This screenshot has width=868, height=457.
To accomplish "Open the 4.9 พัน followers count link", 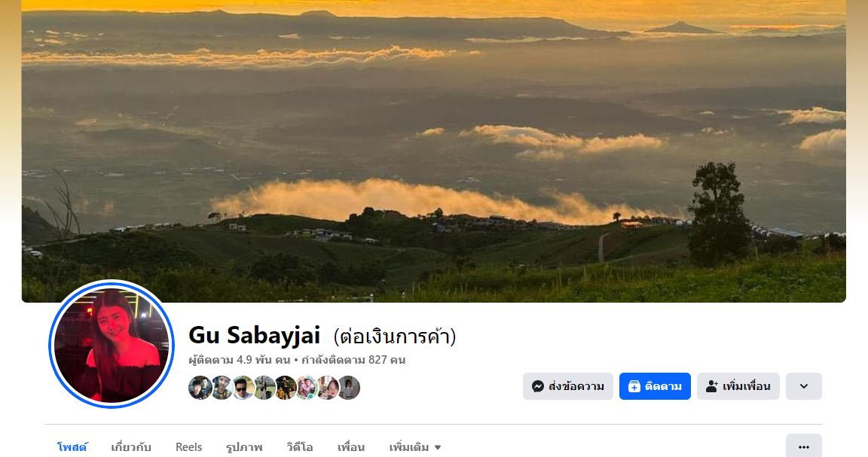I will click(x=240, y=360).
